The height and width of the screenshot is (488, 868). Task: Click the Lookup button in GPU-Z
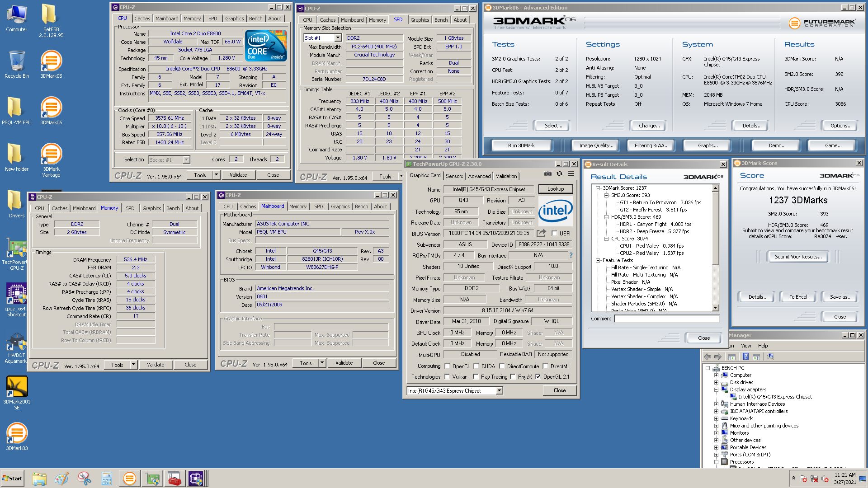pos(556,189)
